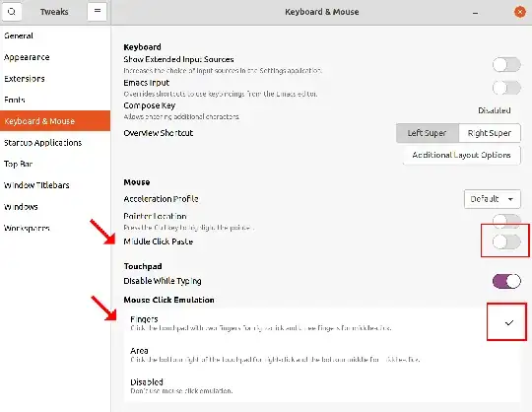
Task: Open Workspaces section in sidebar
Action: point(55,228)
